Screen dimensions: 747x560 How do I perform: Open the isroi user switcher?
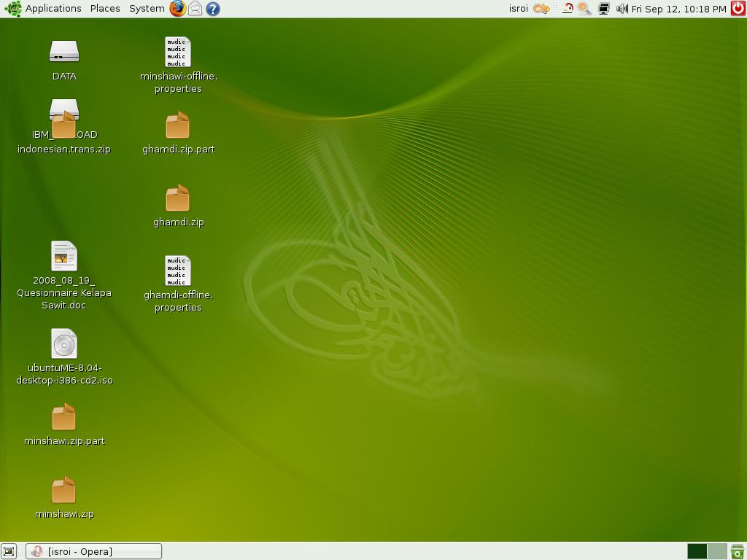point(518,9)
